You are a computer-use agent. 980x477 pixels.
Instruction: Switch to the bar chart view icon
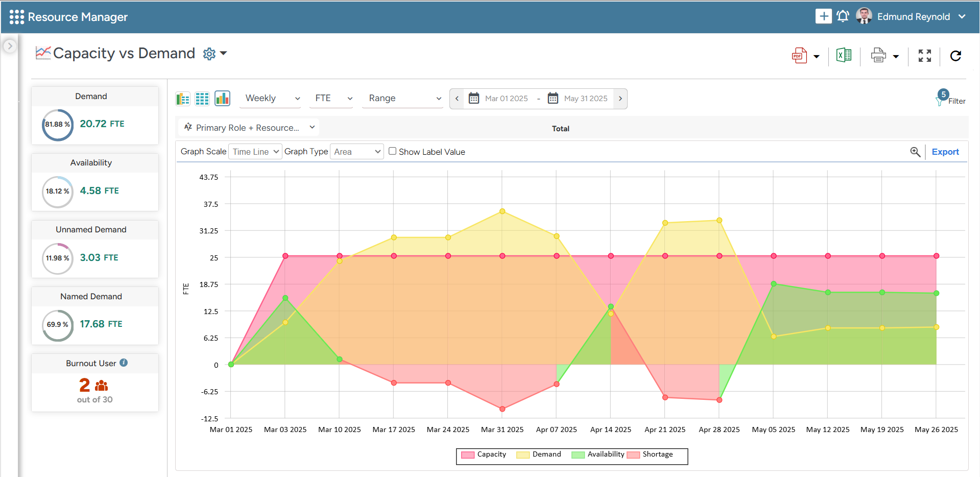(x=222, y=98)
